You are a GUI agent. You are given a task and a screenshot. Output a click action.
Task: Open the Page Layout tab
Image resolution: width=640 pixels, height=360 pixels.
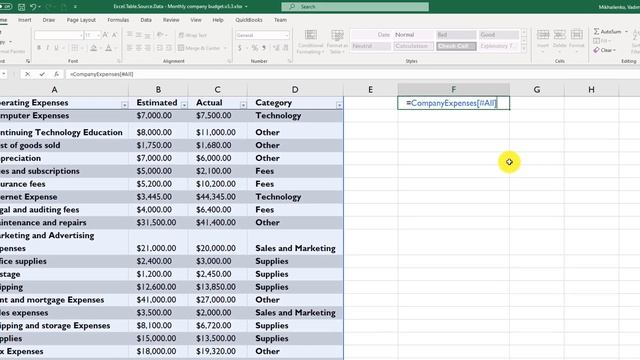pos(81,20)
